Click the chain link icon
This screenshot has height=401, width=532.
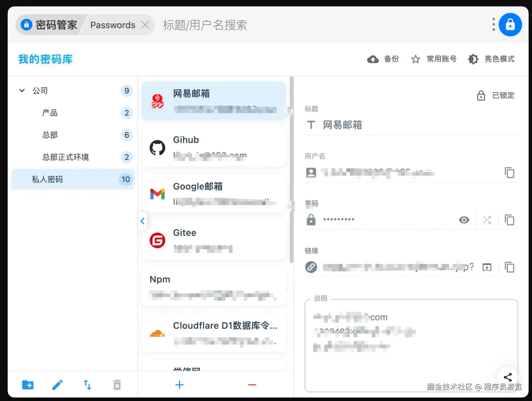(x=311, y=267)
